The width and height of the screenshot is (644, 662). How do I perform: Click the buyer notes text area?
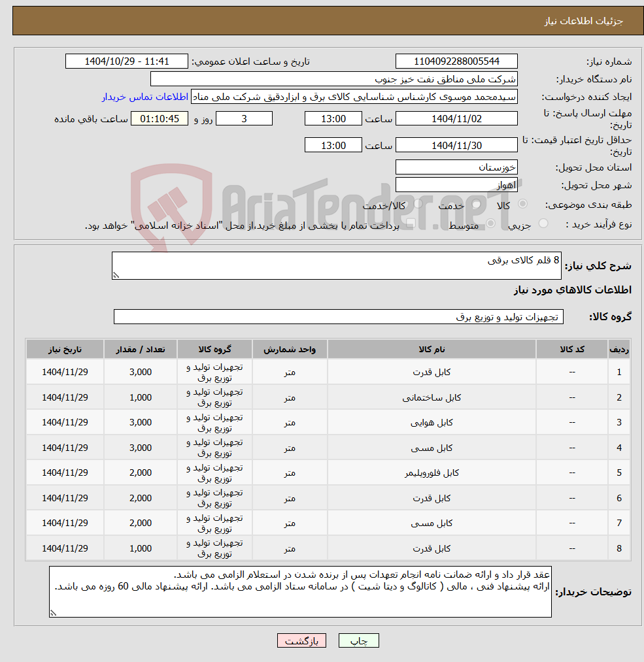pos(300,592)
